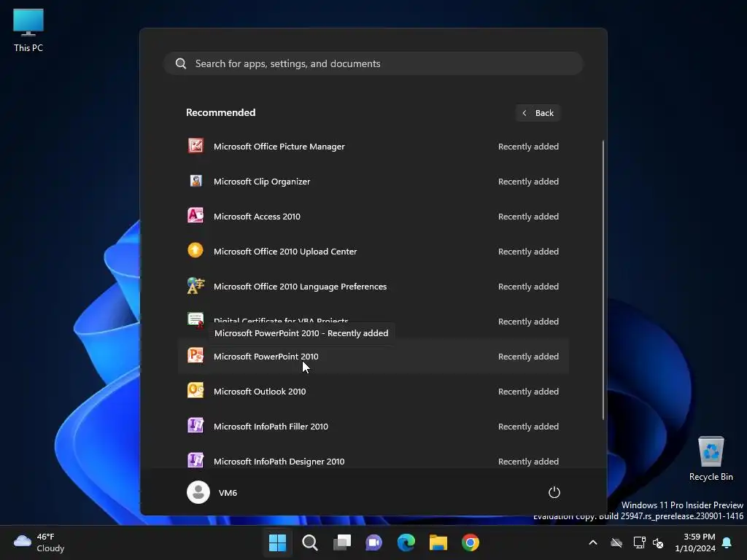Show hidden icons tray chevron
The image size is (747, 560).
593,542
